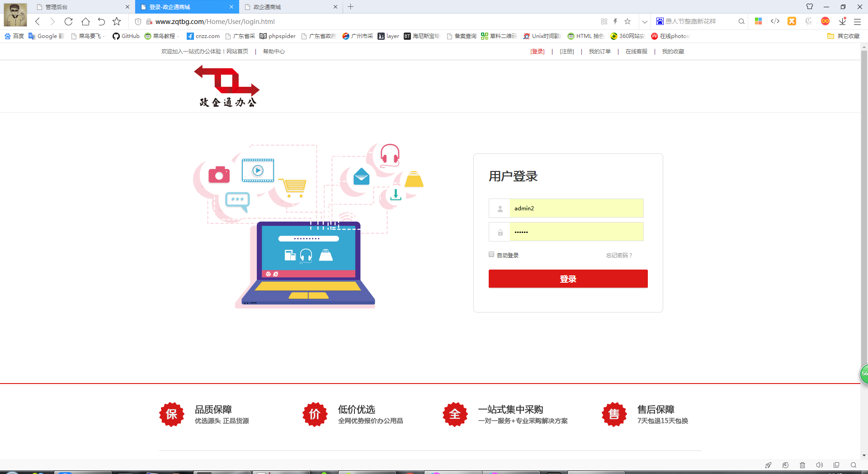Image resolution: width=868 pixels, height=474 pixels.
Task: Open the browser hamburger menu
Action: (x=857, y=21)
